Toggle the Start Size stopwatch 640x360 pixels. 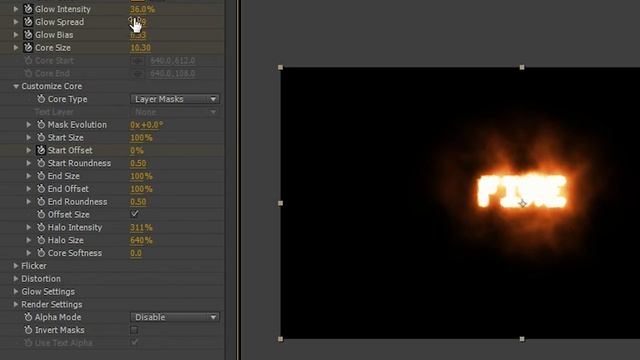point(41,138)
